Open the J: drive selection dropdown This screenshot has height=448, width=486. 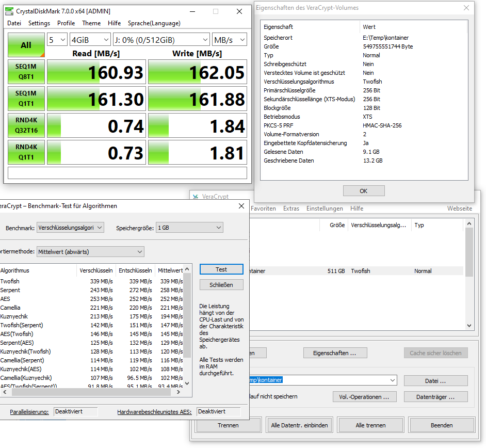coord(161,40)
